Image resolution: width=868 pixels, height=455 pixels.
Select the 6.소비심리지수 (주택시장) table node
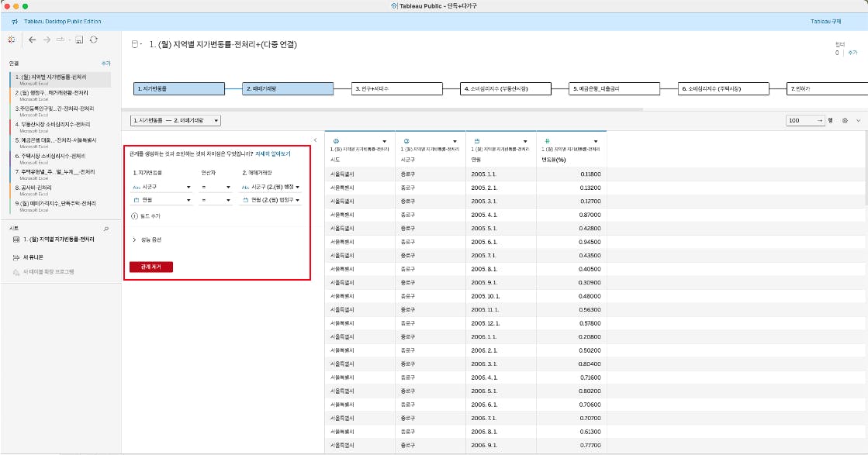pos(723,88)
